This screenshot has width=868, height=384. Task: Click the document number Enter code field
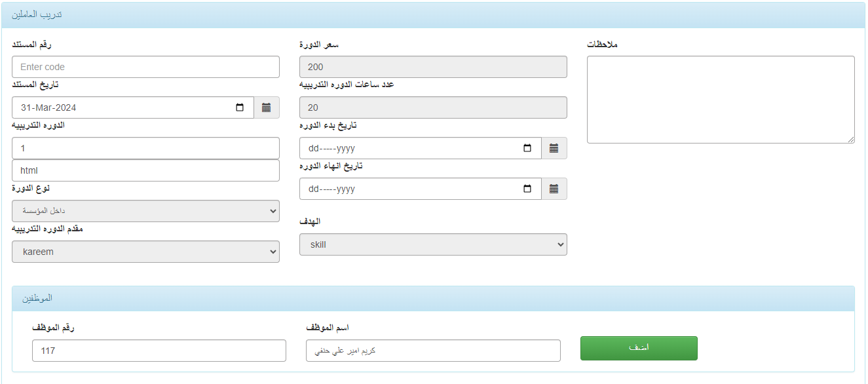click(x=145, y=67)
